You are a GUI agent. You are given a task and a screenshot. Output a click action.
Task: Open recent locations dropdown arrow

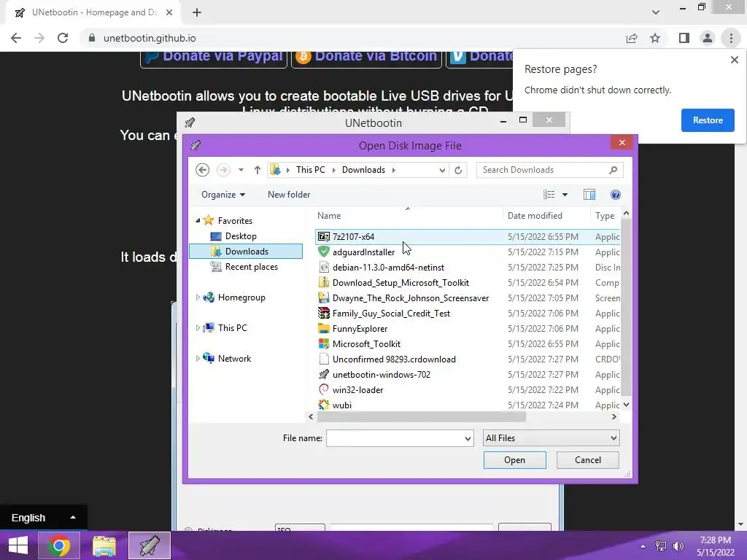pos(241,170)
